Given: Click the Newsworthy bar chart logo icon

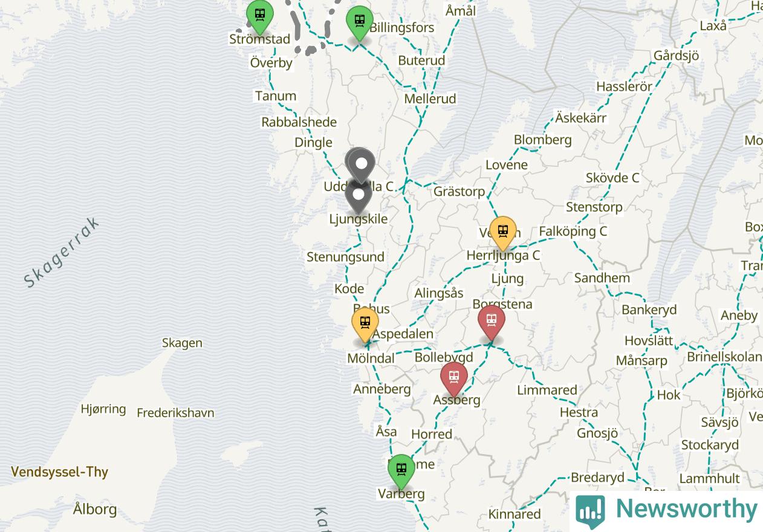Looking at the screenshot, I should (x=590, y=511).
